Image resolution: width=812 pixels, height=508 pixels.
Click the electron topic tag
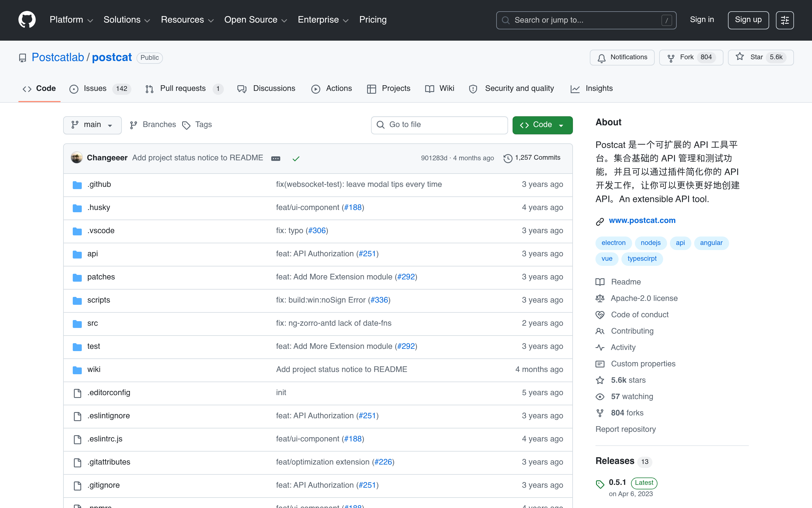pos(613,243)
